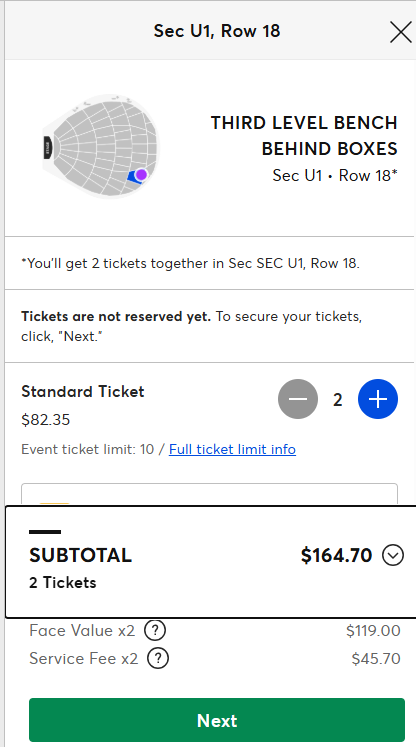Click the partially hidden box below ticket limit
Viewport: 416px width, 747px height.
(x=209, y=495)
